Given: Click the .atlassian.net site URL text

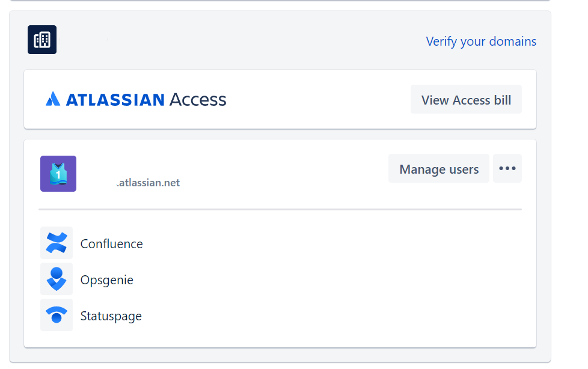Looking at the screenshot, I should (149, 183).
